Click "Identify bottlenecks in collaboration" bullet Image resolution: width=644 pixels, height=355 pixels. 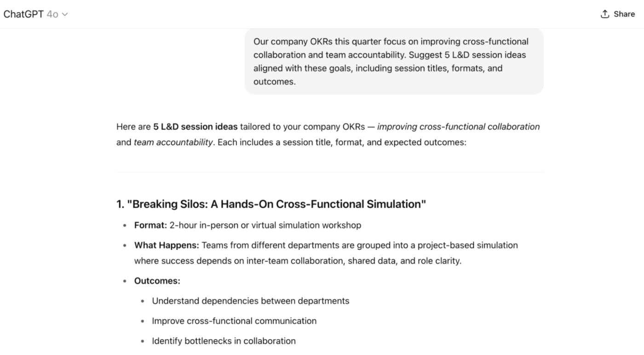pos(224,341)
